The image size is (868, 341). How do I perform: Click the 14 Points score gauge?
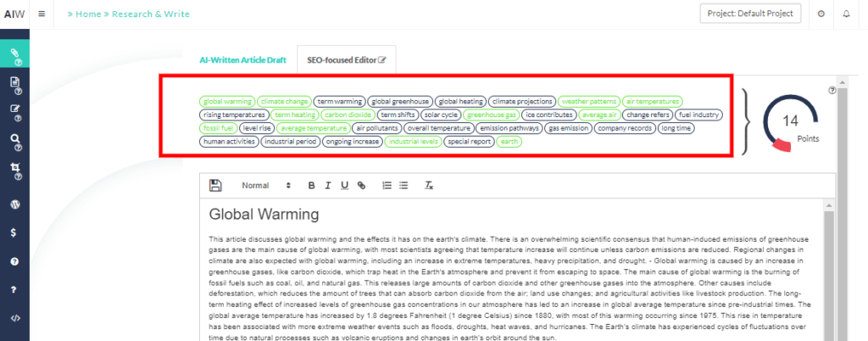point(791,122)
